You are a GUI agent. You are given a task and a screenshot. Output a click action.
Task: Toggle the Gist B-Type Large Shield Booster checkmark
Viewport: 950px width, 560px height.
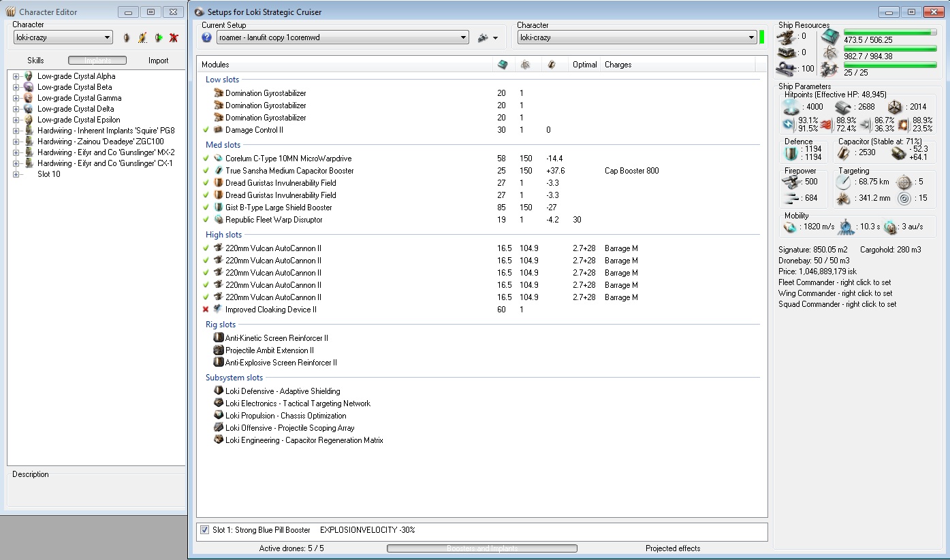(x=206, y=208)
